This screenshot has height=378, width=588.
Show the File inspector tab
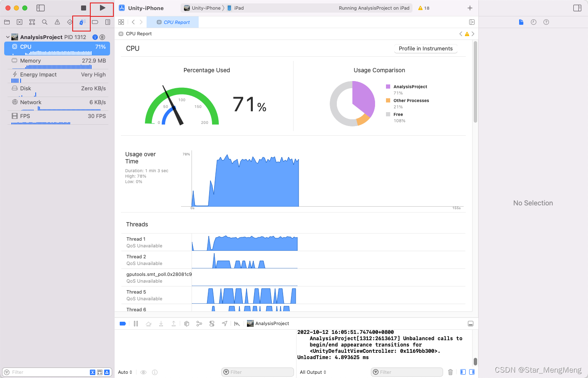[521, 22]
